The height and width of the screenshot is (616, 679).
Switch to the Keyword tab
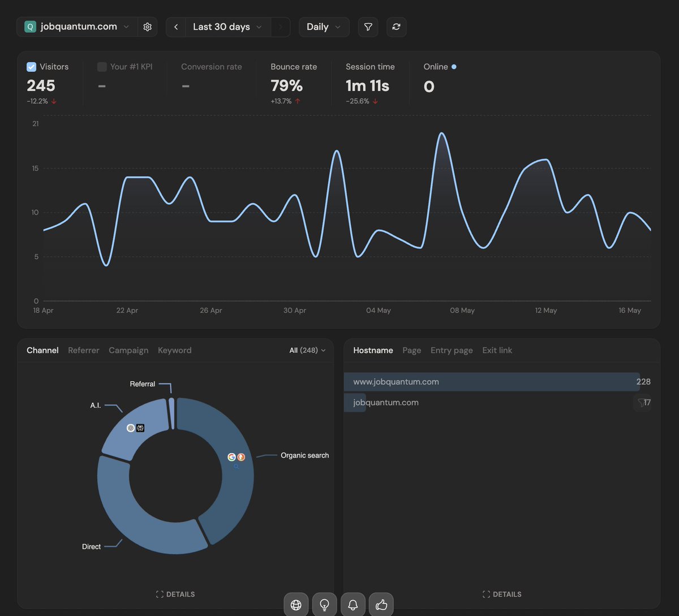(x=175, y=350)
